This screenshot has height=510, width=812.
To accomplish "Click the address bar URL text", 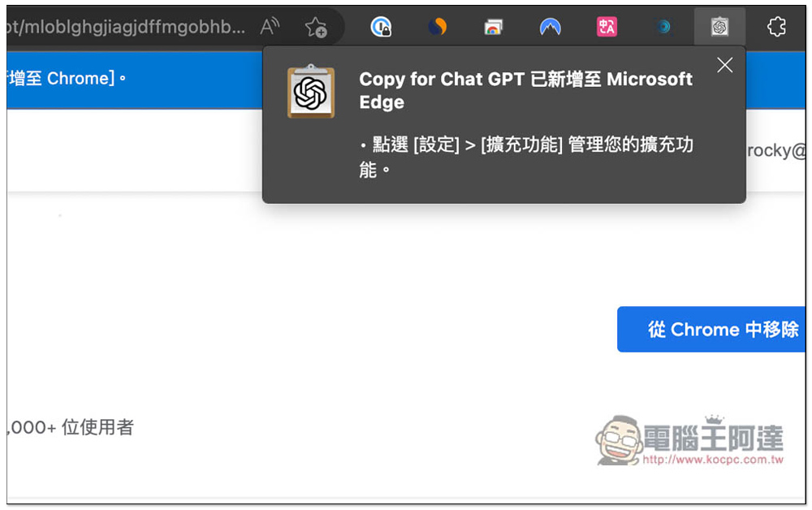I will click(126, 27).
